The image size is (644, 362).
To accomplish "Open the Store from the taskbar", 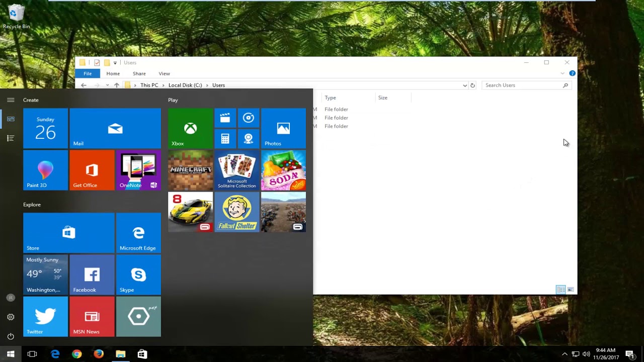I will (x=142, y=354).
